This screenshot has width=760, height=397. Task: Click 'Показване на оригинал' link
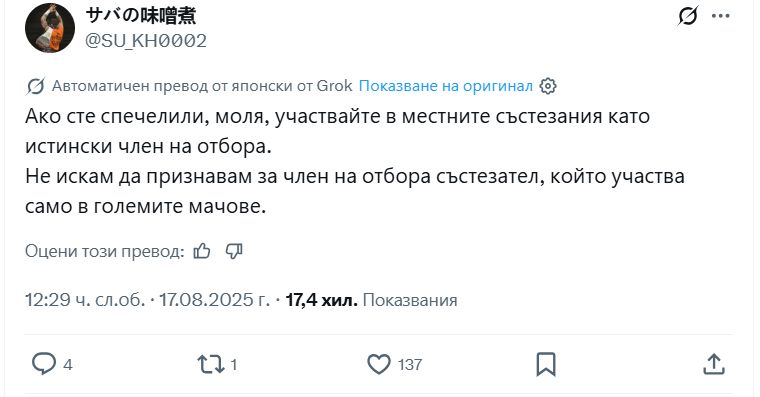point(445,86)
